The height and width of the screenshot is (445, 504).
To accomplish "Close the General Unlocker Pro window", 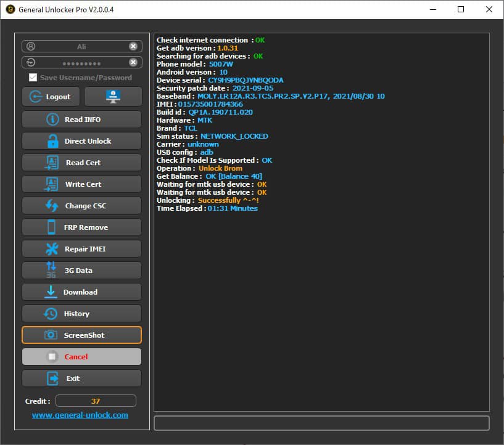I will pyautogui.click(x=489, y=9).
